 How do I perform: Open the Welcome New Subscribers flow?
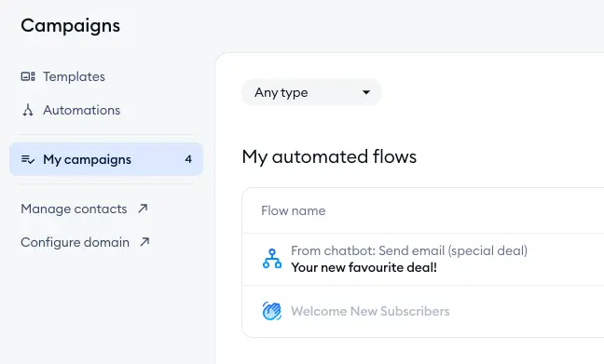click(x=370, y=311)
